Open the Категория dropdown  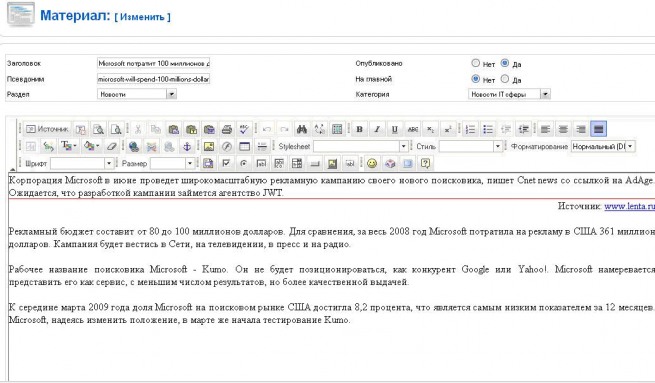[x=509, y=94]
